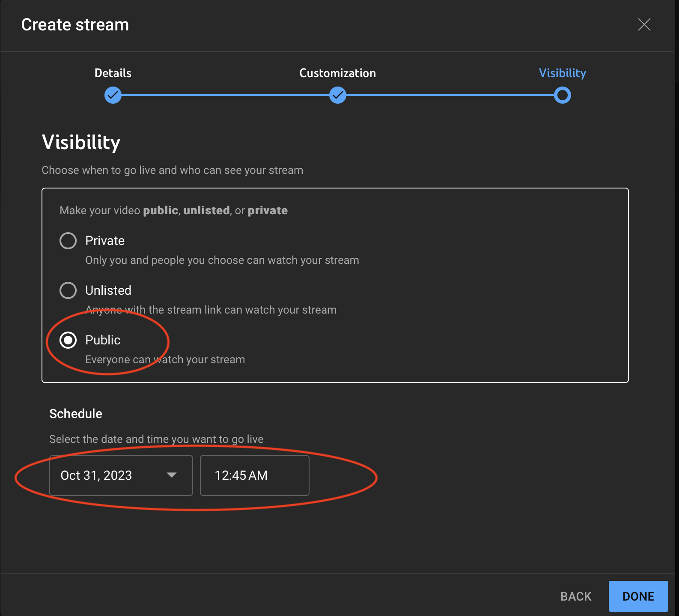The image size is (679, 616).
Task: Go to the Details step label
Action: (113, 73)
